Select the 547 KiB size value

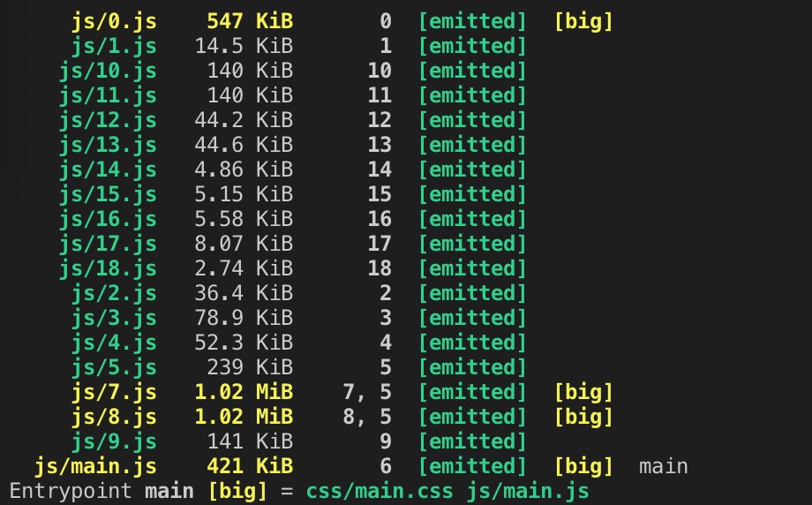point(250,22)
